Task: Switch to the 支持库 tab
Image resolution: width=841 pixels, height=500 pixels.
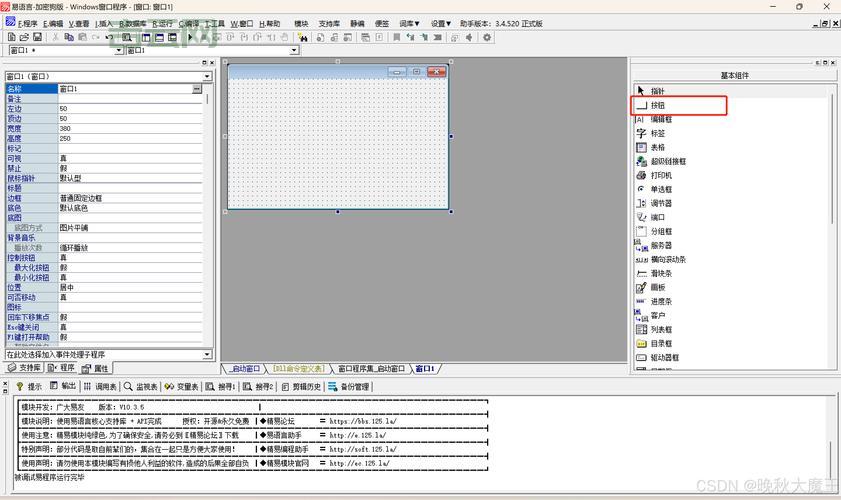Action: coord(25,368)
